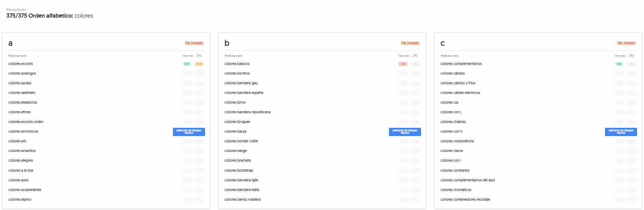Select keyword 'colores con j'
Image resolution: width=644 pixels, height=210 pixels.
pos(451,112)
